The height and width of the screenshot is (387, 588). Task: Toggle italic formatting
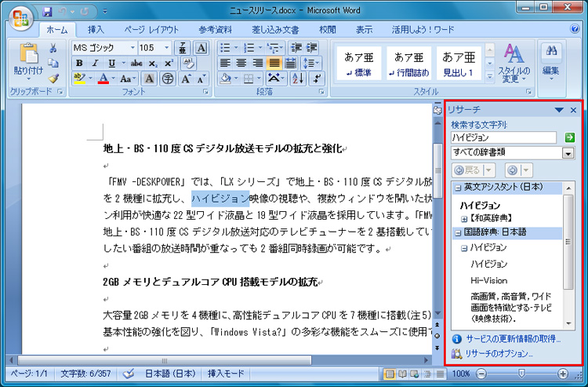pyautogui.click(x=95, y=63)
